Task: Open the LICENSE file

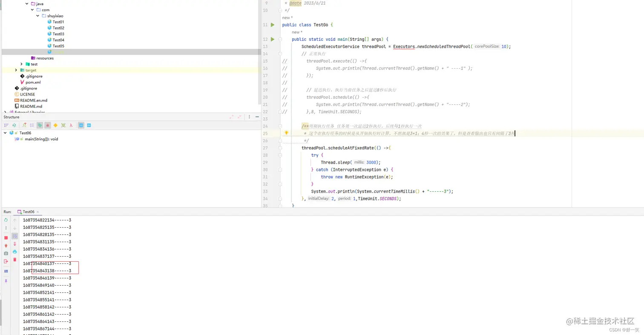Action: (x=25, y=94)
